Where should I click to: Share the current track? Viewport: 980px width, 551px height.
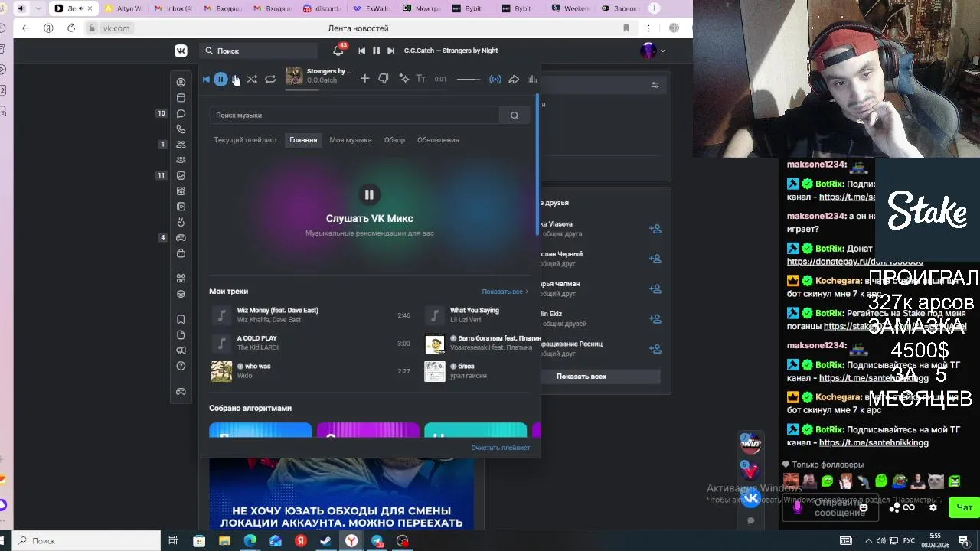pyautogui.click(x=514, y=79)
